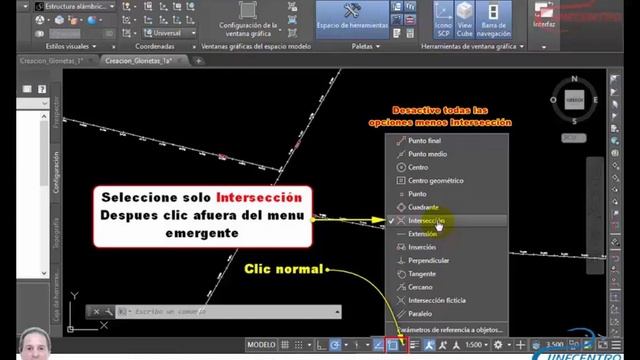The width and height of the screenshot is (640, 360).
Task: Toggle Cercano object snap
Action: click(447, 287)
